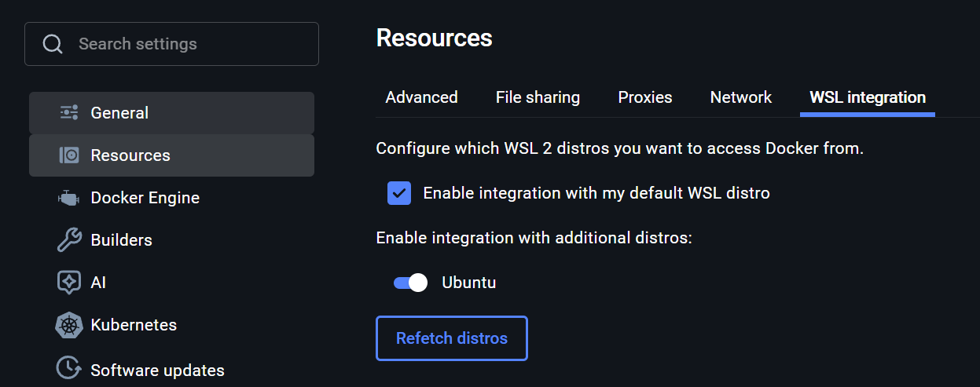Viewport: 980px width, 387px height.
Task: Click the Kubernetes helm wheel icon
Action: 69,325
